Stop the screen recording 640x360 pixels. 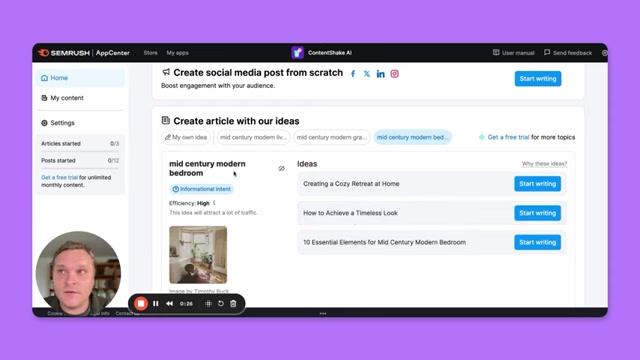point(141,304)
